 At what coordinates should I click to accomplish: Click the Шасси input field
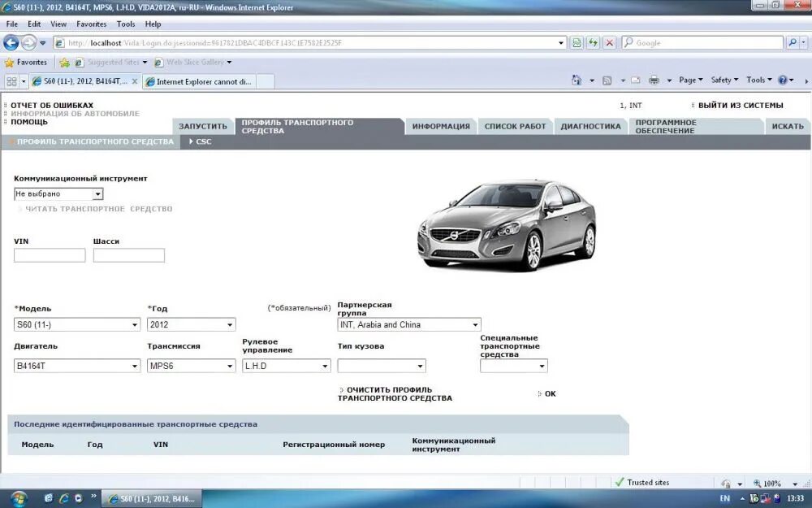129,255
